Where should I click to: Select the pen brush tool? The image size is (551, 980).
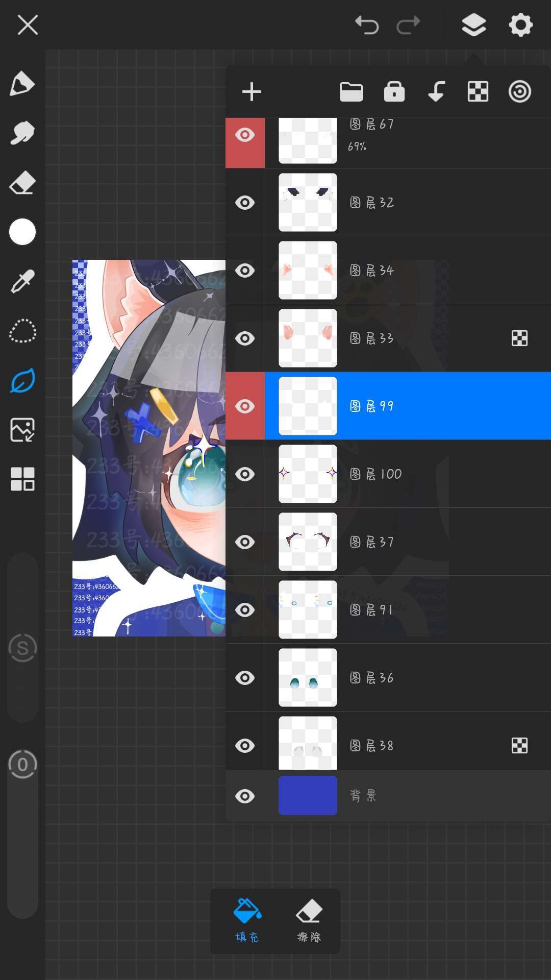[22, 84]
